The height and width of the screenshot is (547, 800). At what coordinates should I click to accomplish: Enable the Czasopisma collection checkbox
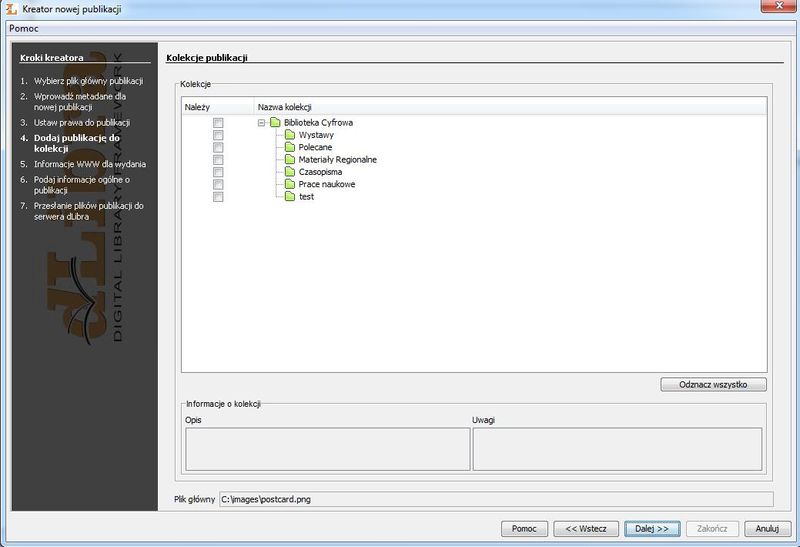click(218, 172)
